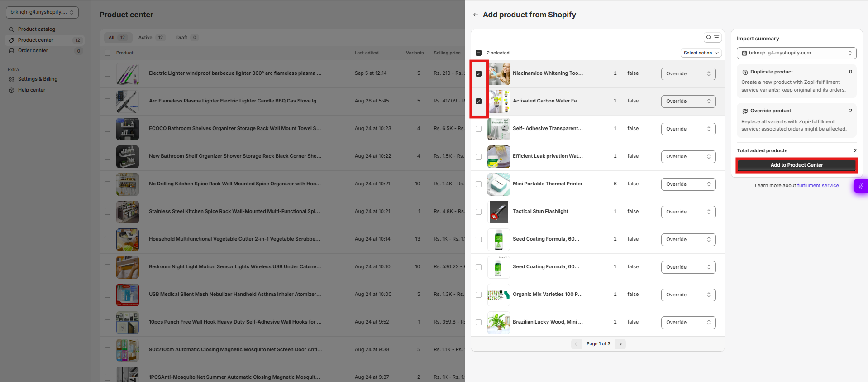Tick the Tactical Stun Flashlight checkbox
This screenshot has height=382, width=868.
478,212
